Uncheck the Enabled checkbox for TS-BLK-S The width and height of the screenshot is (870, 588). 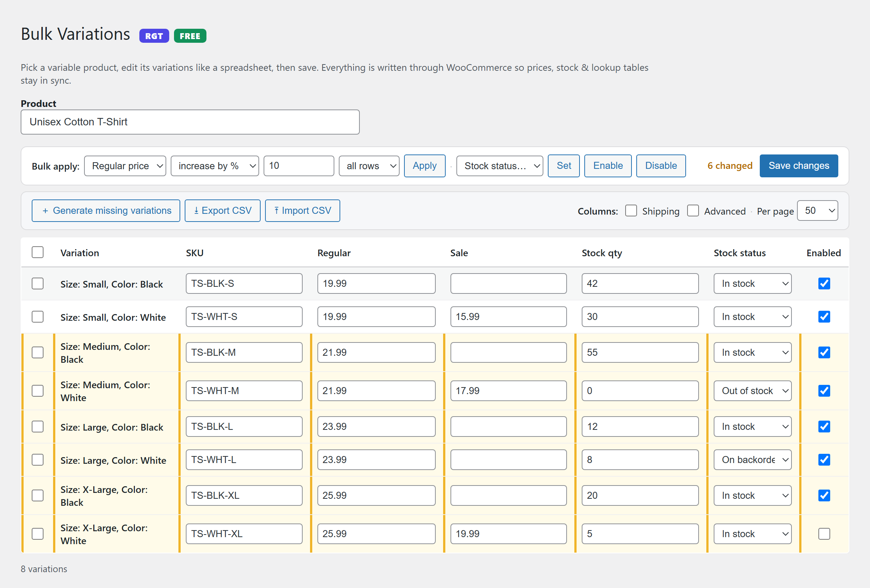(824, 284)
